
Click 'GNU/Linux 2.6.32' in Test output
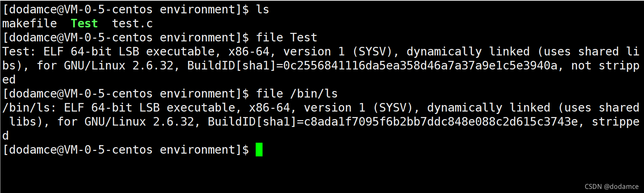coord(119,66)
